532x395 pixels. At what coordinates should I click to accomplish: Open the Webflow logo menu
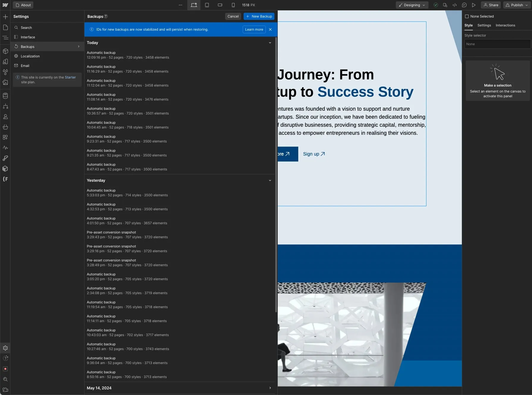(5, 5)
